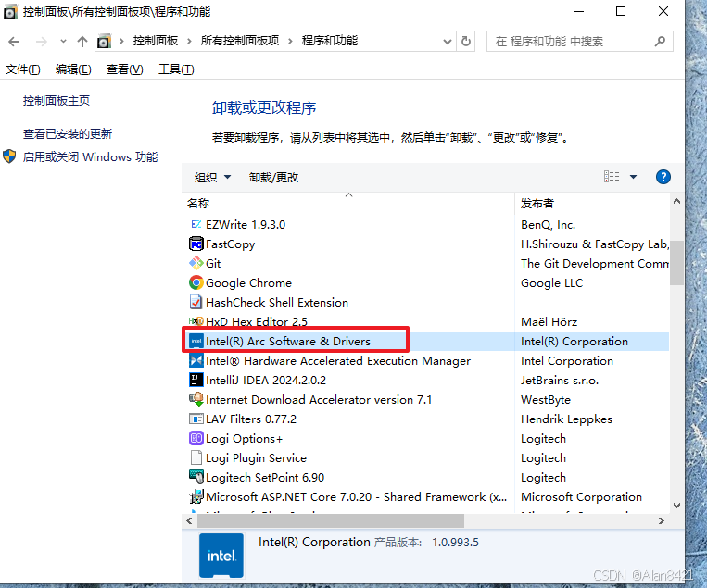The height and width of the screenshot is (588, 707).
Task: Click the control panel icon in address bar
Action: click(104, 42)
